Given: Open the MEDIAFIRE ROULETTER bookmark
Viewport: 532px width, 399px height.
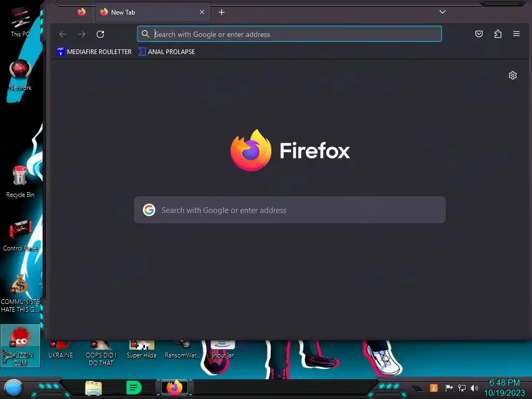Looking at the screenshot, I should 95,51.
